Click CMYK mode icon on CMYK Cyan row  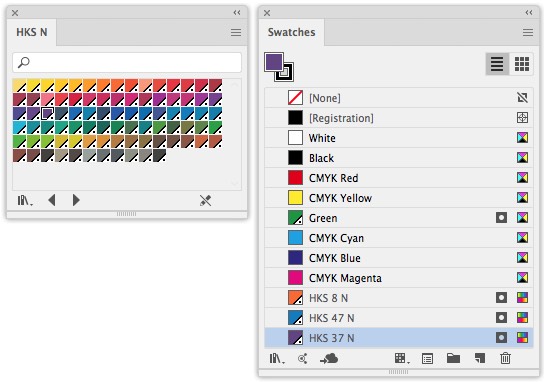pyautogui.click(x=522, y=238)
